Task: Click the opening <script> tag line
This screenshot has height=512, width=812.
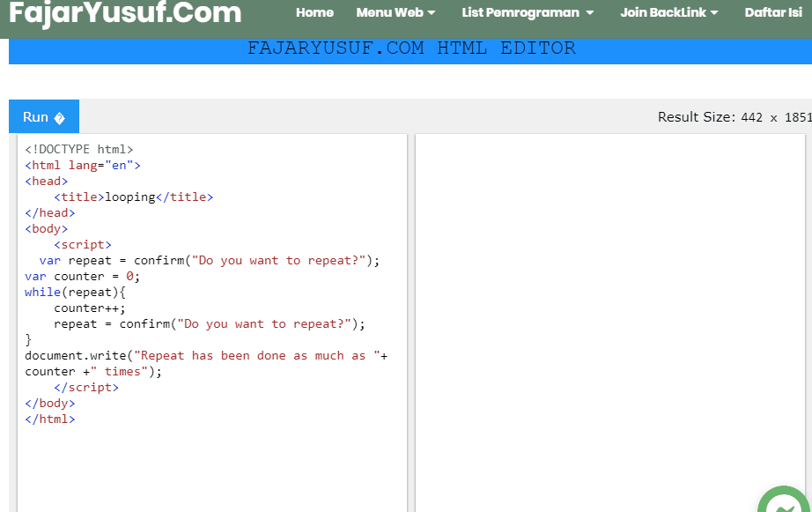Action: click(x=83, y=245)
